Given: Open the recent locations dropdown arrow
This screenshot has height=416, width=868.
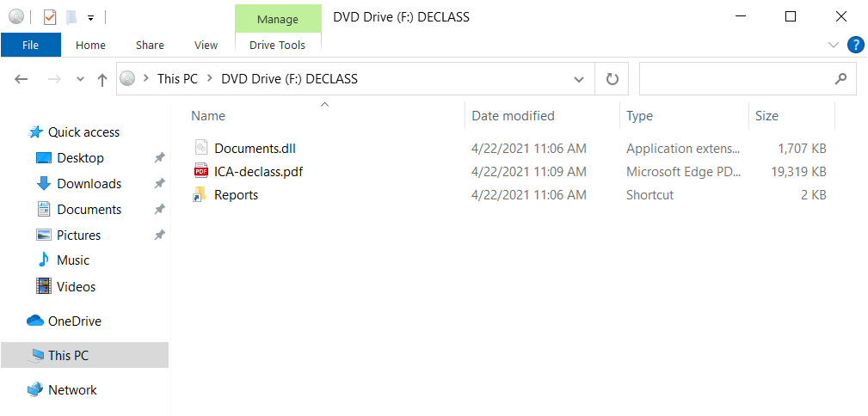Looking at the screenshot, I should coord(81,79).
